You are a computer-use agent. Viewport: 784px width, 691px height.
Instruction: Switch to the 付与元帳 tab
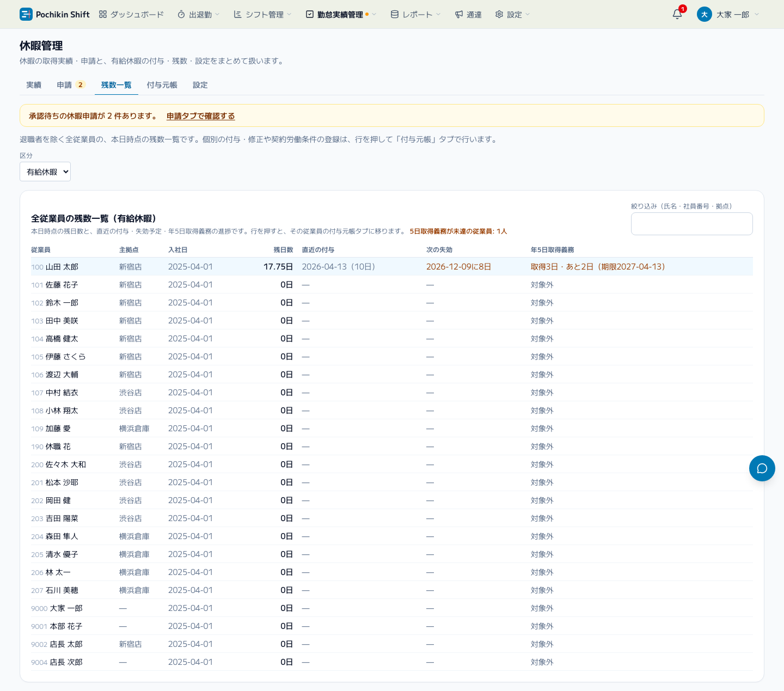coord(162,85)
